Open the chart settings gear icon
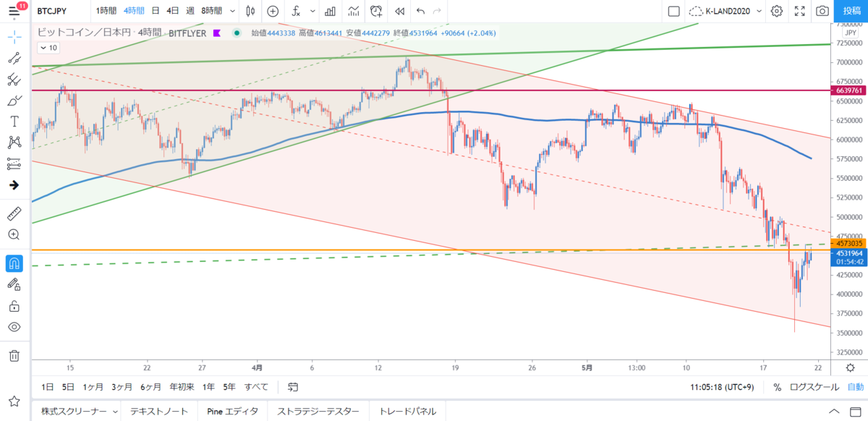 [x=776, y=11]
